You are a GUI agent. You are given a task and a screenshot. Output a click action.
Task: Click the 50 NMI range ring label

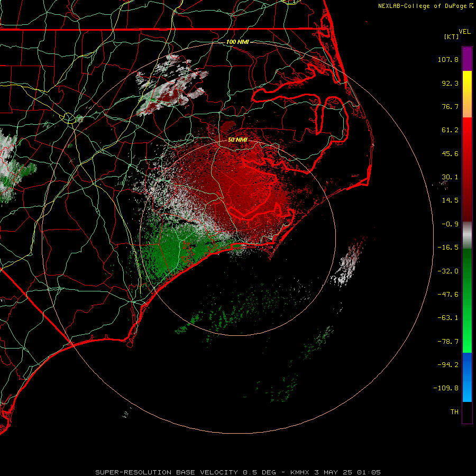(x=237, y=140)
